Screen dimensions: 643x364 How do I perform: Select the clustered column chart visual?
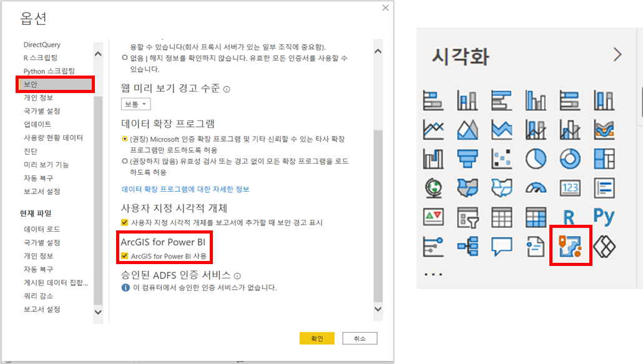536,101
